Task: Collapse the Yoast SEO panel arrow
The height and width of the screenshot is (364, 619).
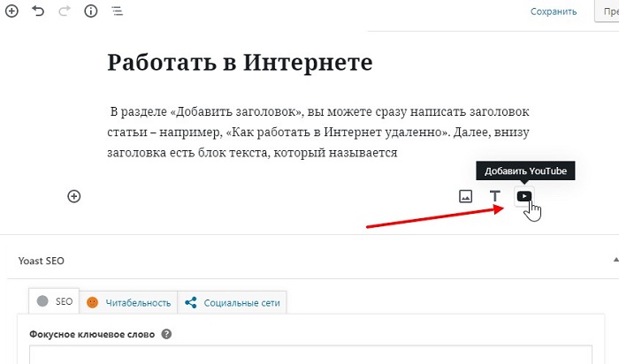Action: click(615, 260)
